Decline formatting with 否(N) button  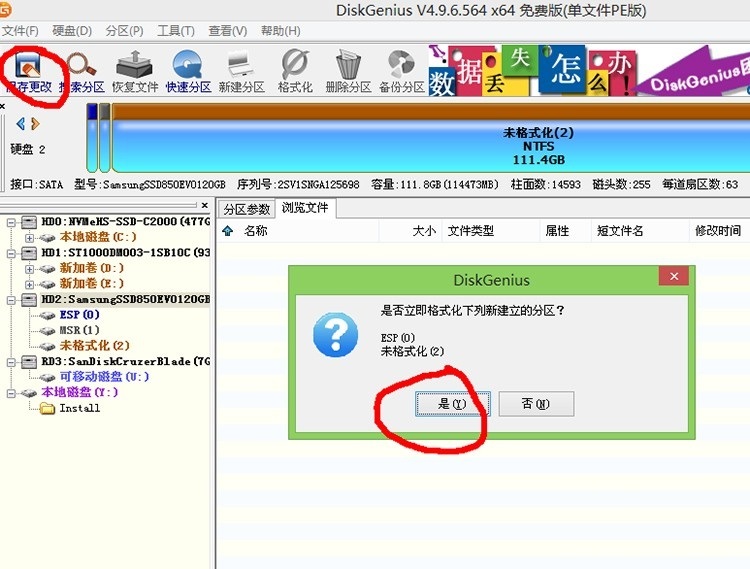pyautogui.click(x=536, y=404)
